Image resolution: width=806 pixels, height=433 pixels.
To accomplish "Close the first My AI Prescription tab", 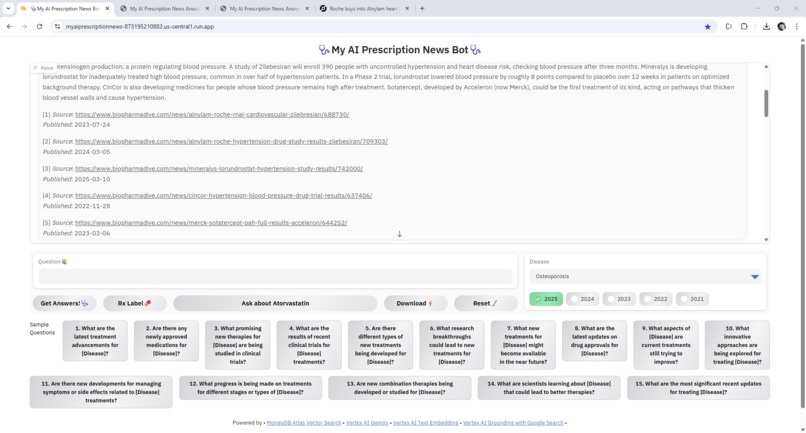I will (107, 8).
